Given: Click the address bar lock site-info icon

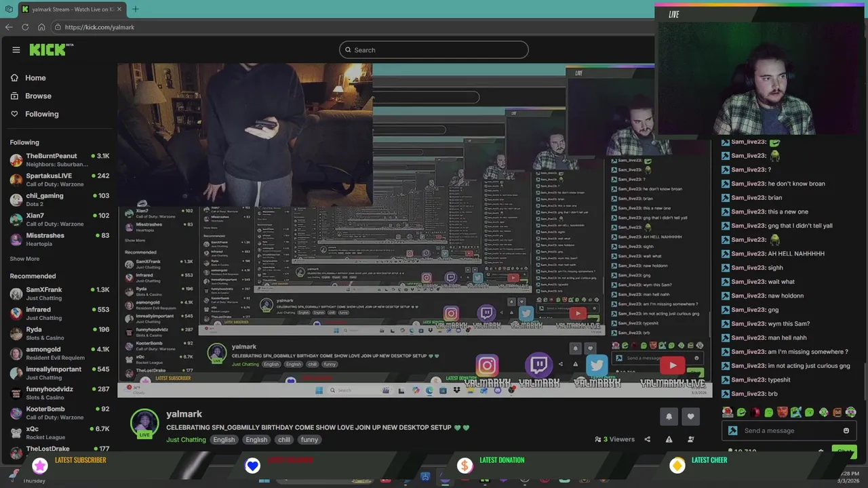Looking at the screenshot, I should (x=58, y=27).
